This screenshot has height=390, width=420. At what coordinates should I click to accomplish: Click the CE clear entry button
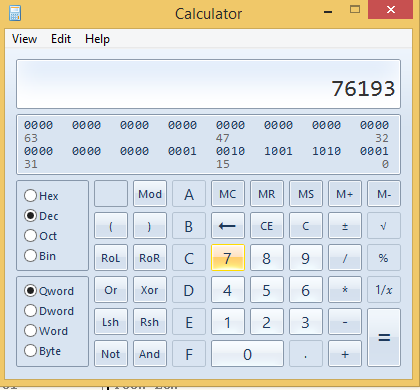click(267, 226)
